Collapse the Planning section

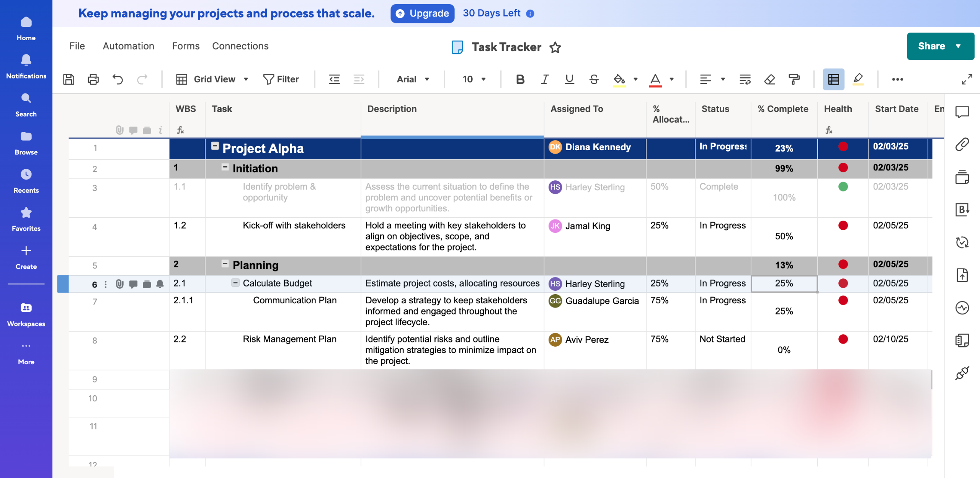[225, 264]
